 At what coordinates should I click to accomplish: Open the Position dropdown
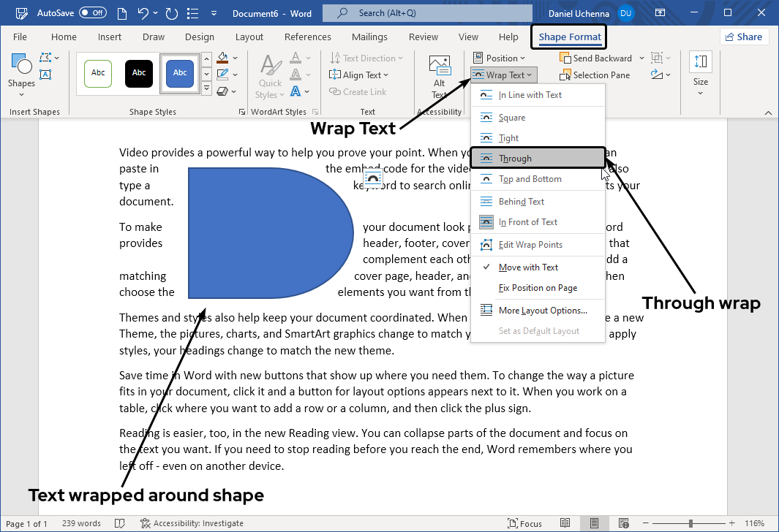click(x=500, y=58)
